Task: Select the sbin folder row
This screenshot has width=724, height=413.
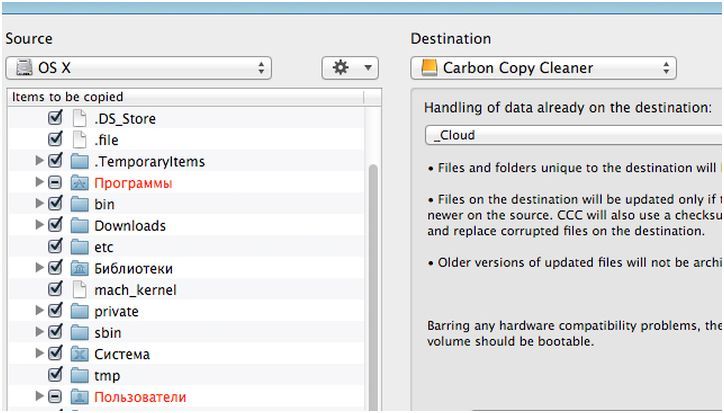Action: tap(108, 333)
